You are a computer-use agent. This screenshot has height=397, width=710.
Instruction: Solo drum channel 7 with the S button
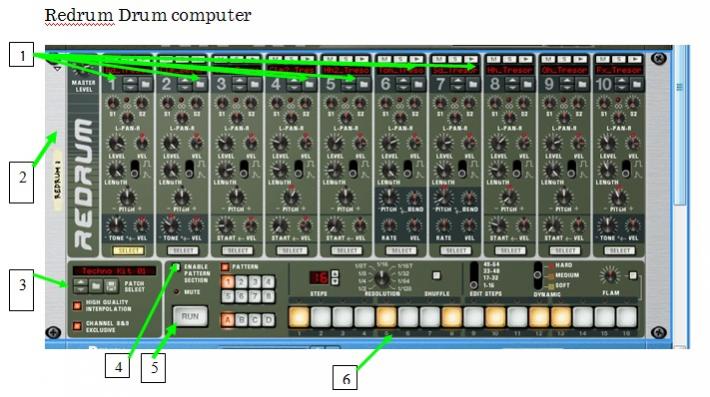click(455, 59)
